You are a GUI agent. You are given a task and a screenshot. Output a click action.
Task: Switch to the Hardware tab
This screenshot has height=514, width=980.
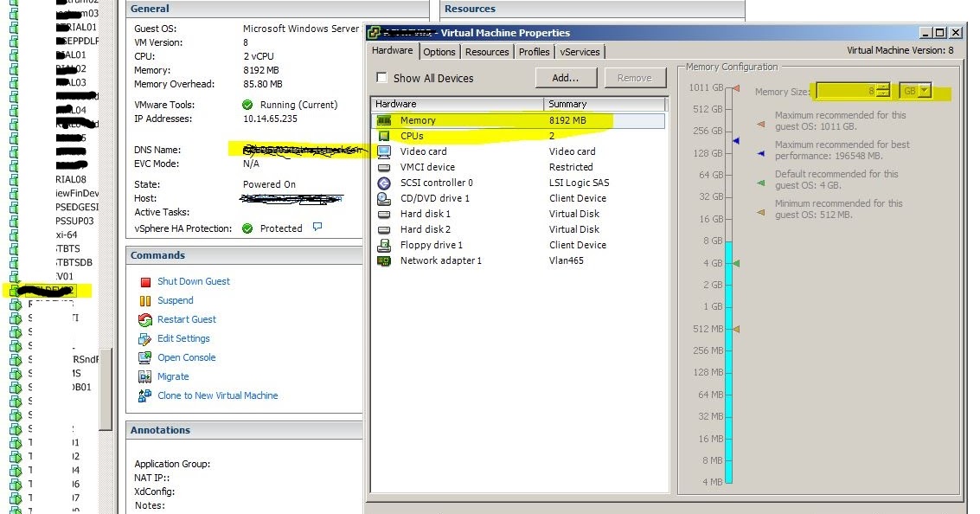click(x=393, y=51)
